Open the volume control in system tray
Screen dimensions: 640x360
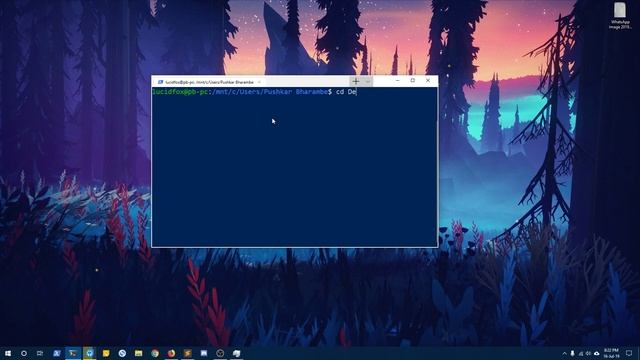(x=588, y=353)
